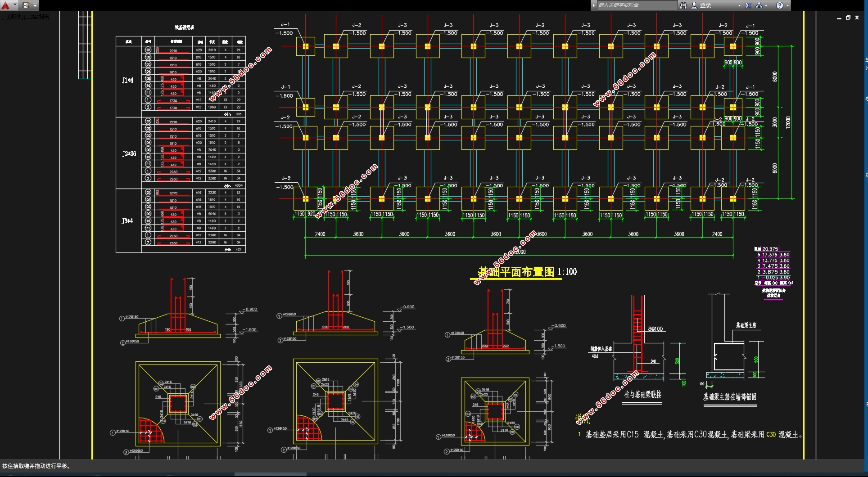Click the 3000 vertical dimension
Image resolution: width=868 pixels, height=477 pixels.
775,122
